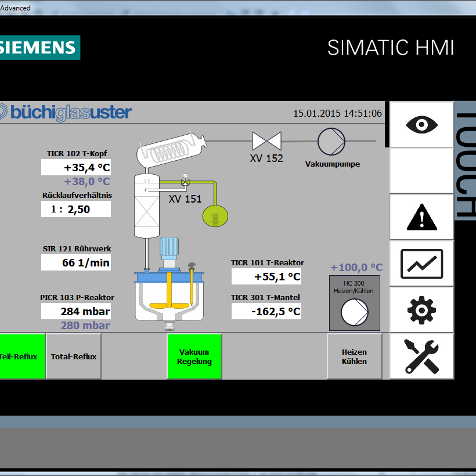
Task: Open the settings gear icon
Action: point(421,311)
